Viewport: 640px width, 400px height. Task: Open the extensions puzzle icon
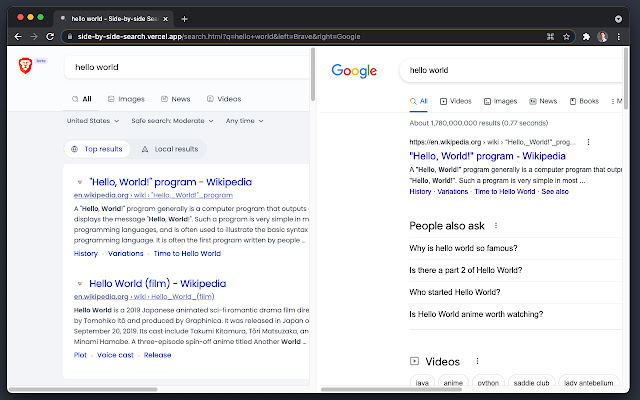pyautogui.click(x=586, y=37)
